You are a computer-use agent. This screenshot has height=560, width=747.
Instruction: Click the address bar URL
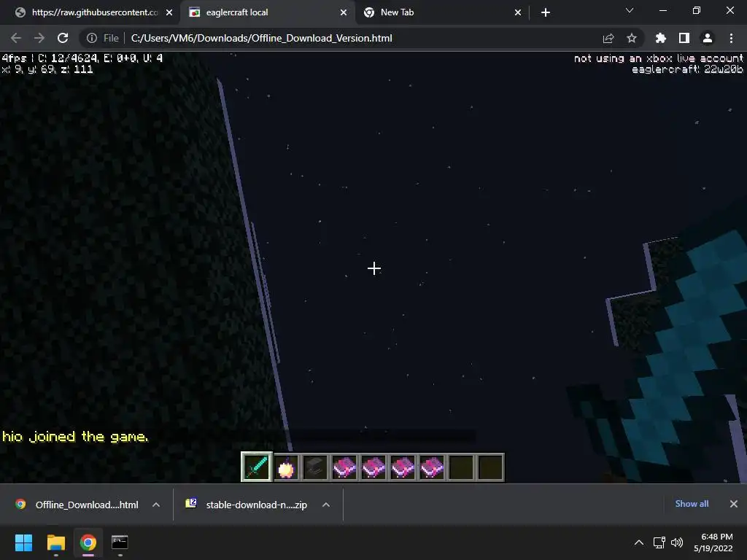[x=262, y=38]
